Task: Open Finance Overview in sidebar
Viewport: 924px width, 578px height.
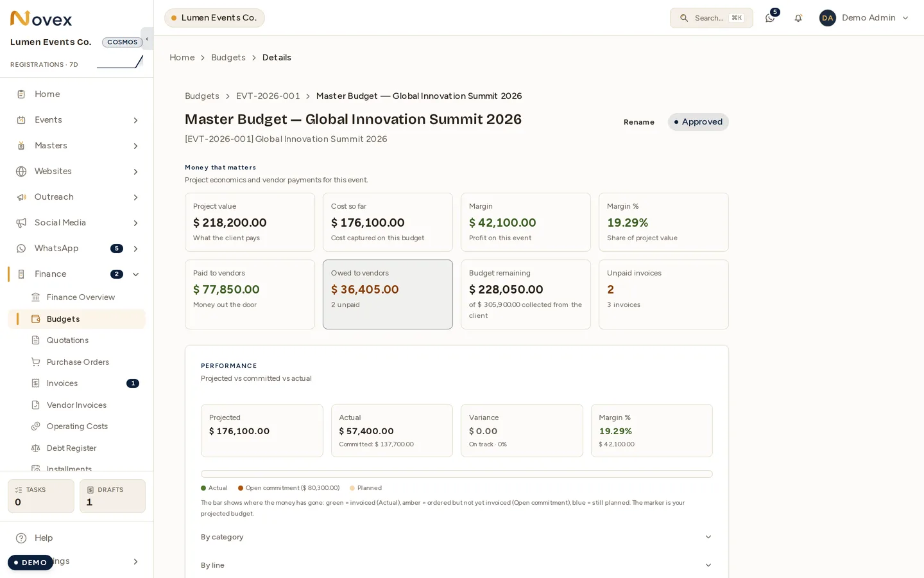Action: tap(77, 297)
